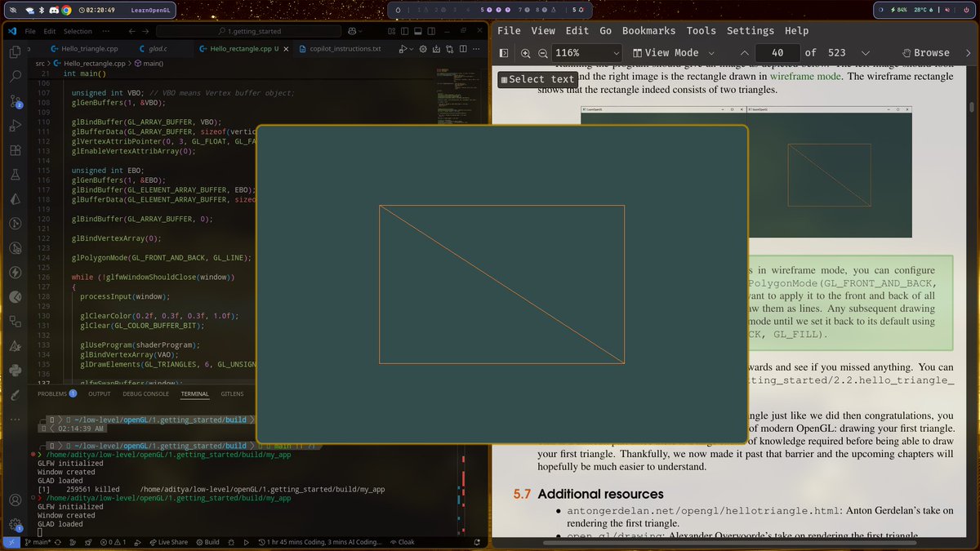The image size is (980, 551).
Task: Toggle the sidebar in the PDF viewer
Action: (x=504, y=52)
